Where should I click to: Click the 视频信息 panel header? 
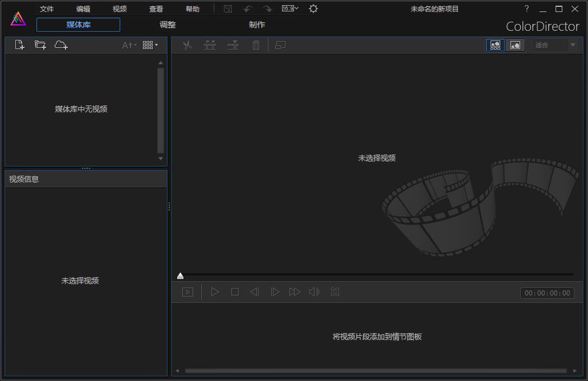click(86, 179)
